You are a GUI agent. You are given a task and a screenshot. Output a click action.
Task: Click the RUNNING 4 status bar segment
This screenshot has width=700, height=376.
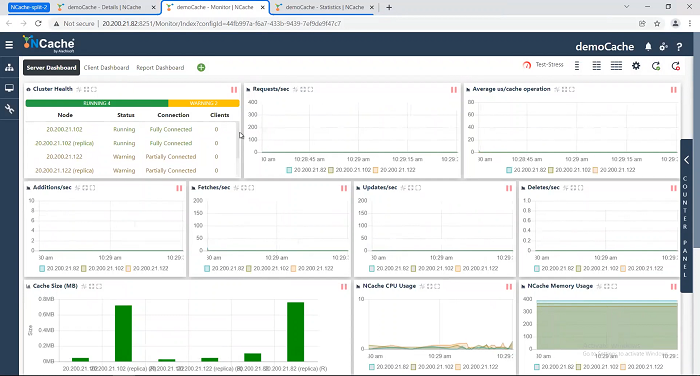pos(97,103)
